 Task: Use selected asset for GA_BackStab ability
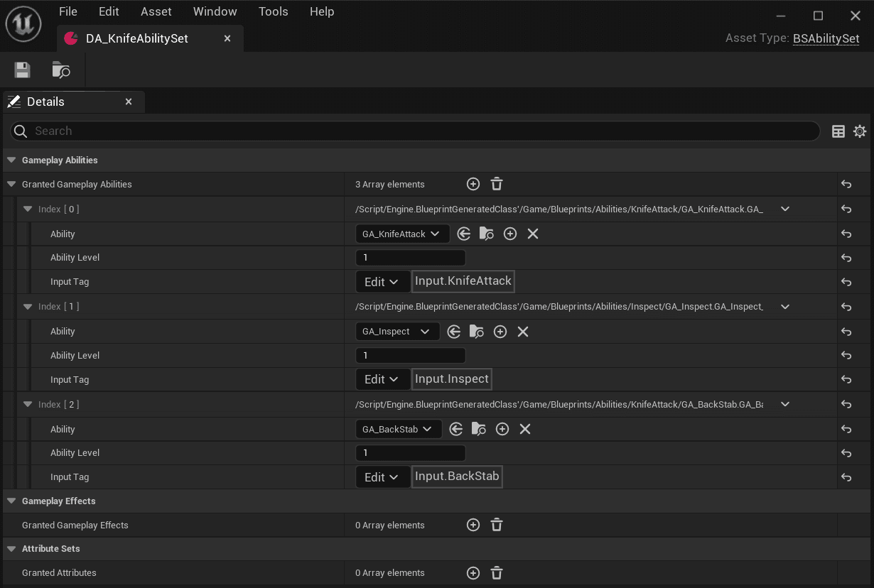coord(456,429)
